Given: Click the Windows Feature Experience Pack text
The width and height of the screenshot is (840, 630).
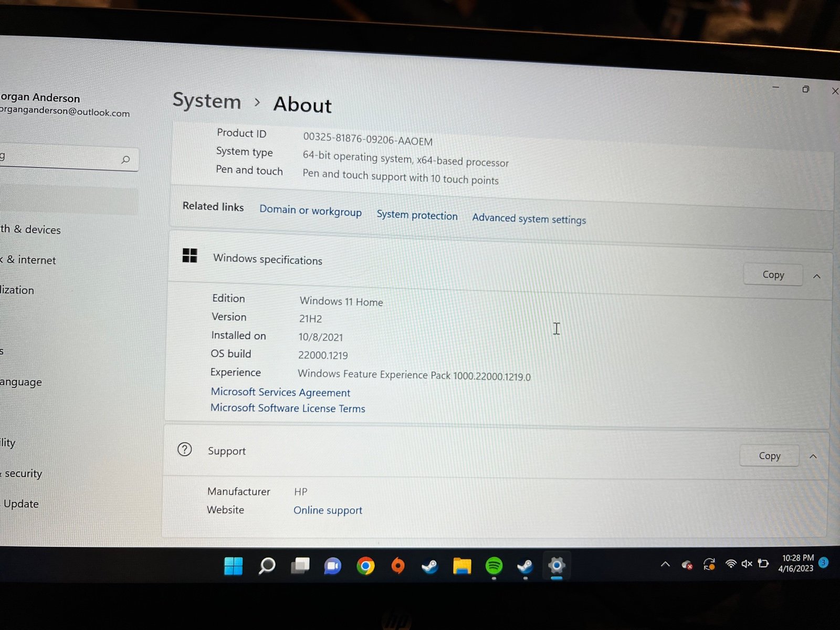Looking at the screenshot, I should coord(414,375).
